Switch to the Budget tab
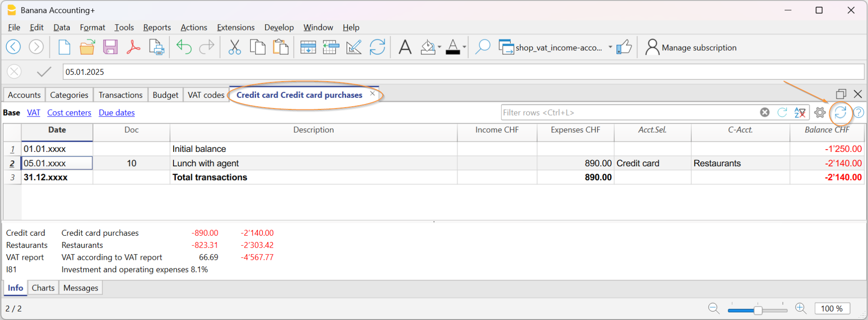 (165, 95)
